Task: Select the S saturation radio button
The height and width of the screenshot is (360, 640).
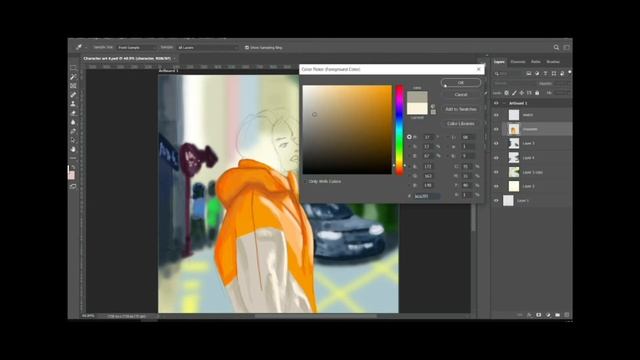Action: [409, 147]
